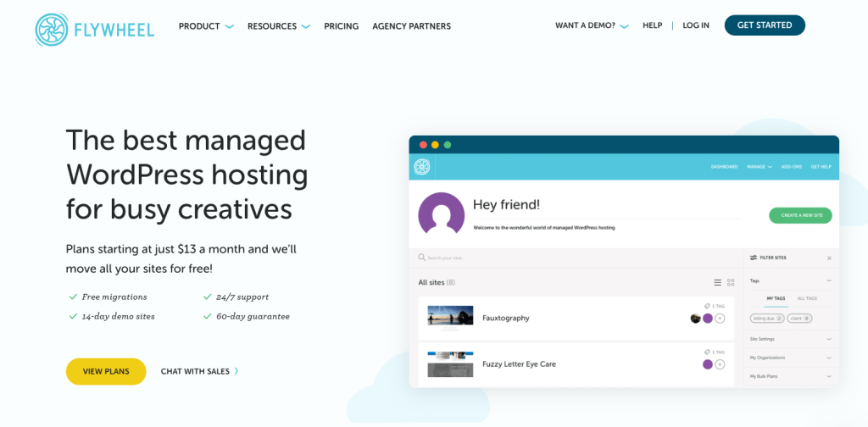The image size is (868, 427).
Task: Open the Help link
Action: 652,25
